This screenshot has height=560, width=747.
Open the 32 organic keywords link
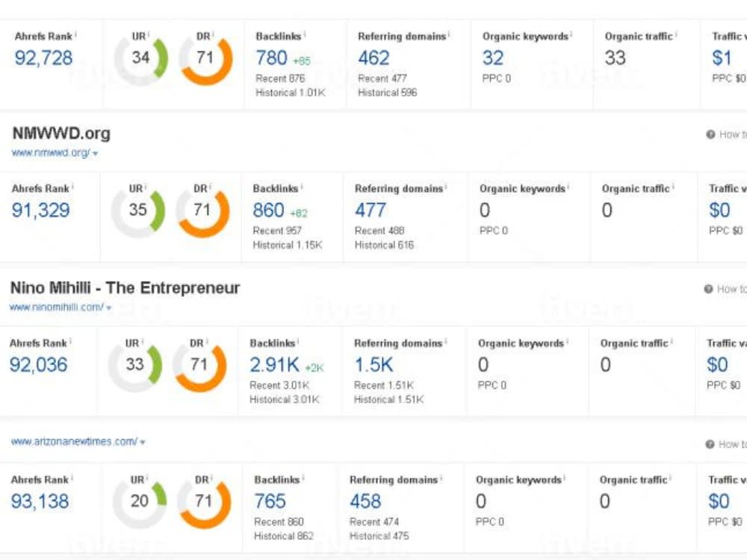pos(492,58)
